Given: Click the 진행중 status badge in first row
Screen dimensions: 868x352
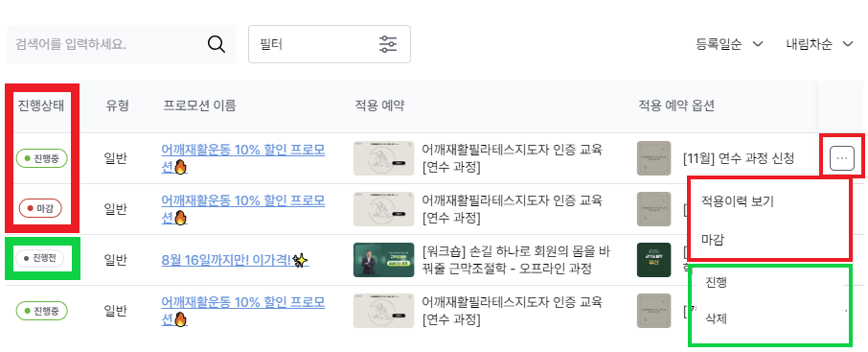Looking at the screenshot, I should pos(41,158).
